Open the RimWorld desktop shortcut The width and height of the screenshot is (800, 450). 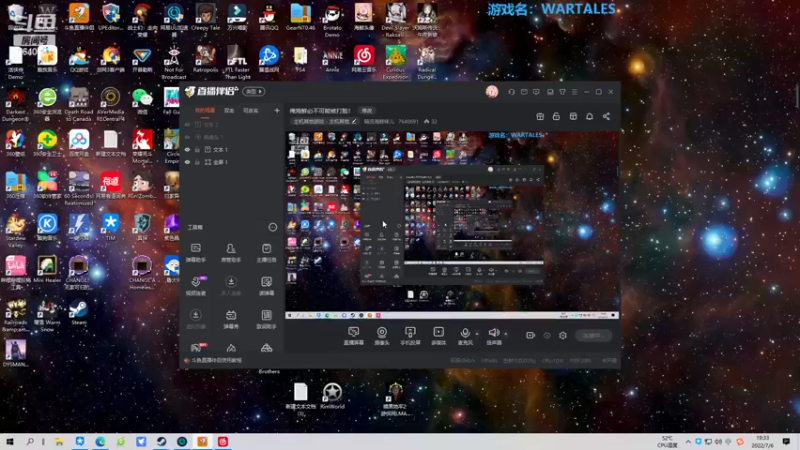(332, 395)
